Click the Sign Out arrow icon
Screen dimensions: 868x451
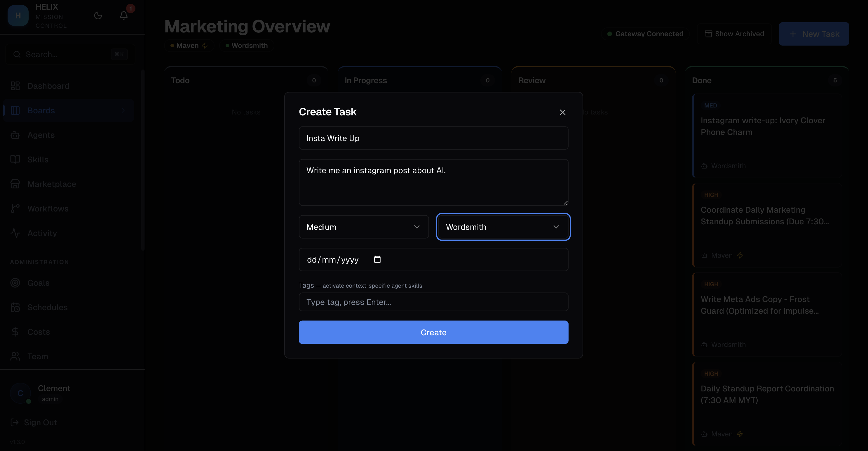(x=15, y=422)
